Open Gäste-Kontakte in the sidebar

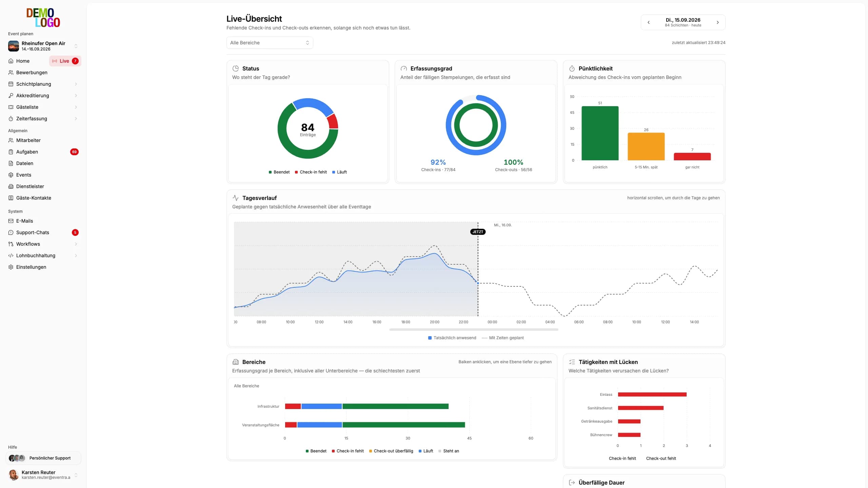[x=43, y=198]
